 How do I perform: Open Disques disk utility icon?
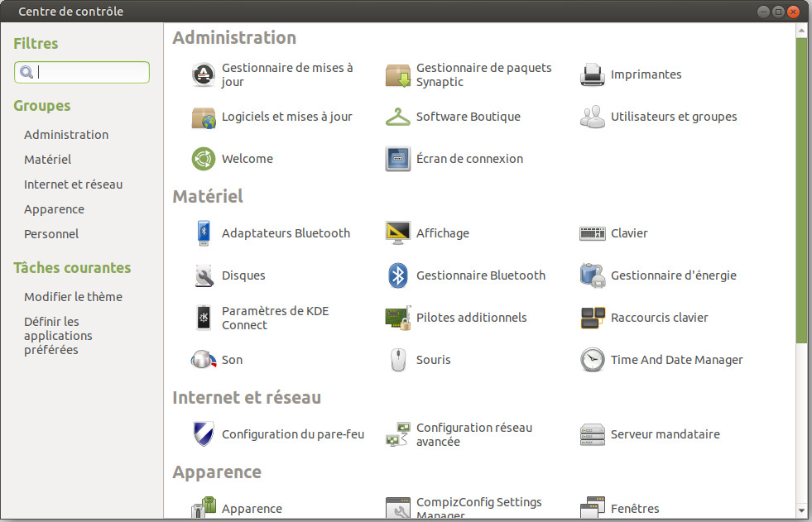click(x=204, y=275)
